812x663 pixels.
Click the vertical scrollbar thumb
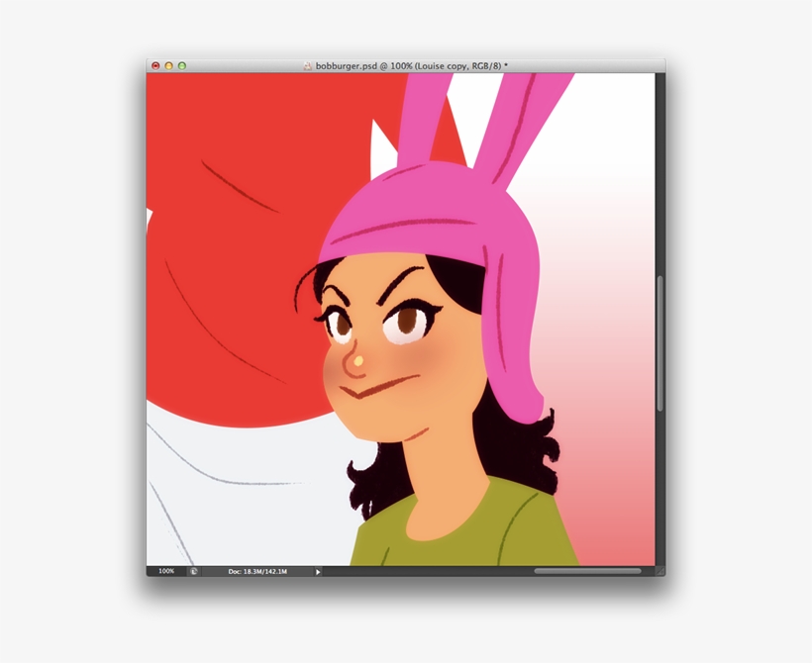coord(660,344)
